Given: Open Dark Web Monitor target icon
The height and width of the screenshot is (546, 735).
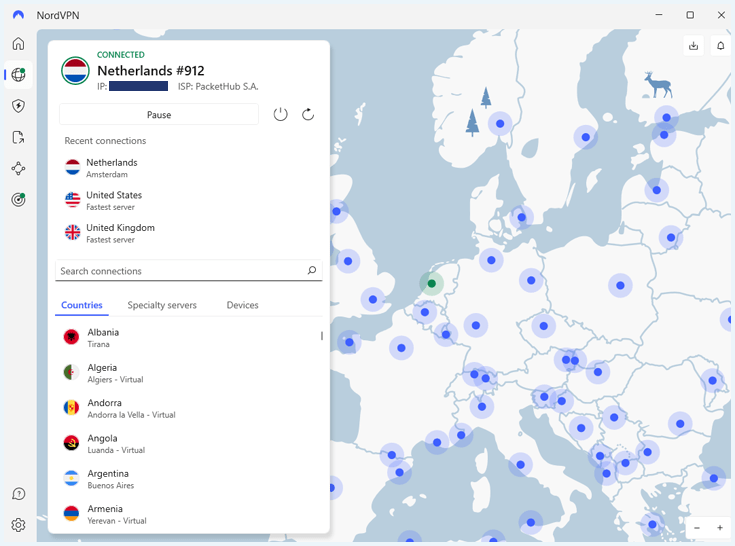Looking at the screenshot, I should point(18,200).
